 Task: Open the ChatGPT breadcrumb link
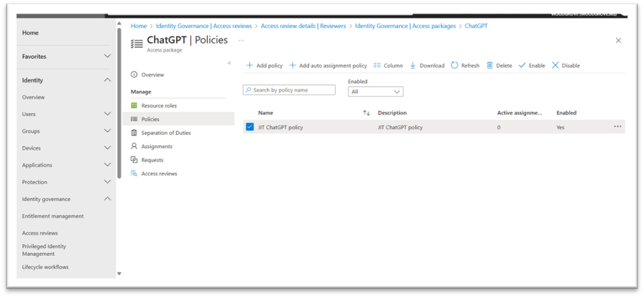pyautogui.click(x=476, y=26)
